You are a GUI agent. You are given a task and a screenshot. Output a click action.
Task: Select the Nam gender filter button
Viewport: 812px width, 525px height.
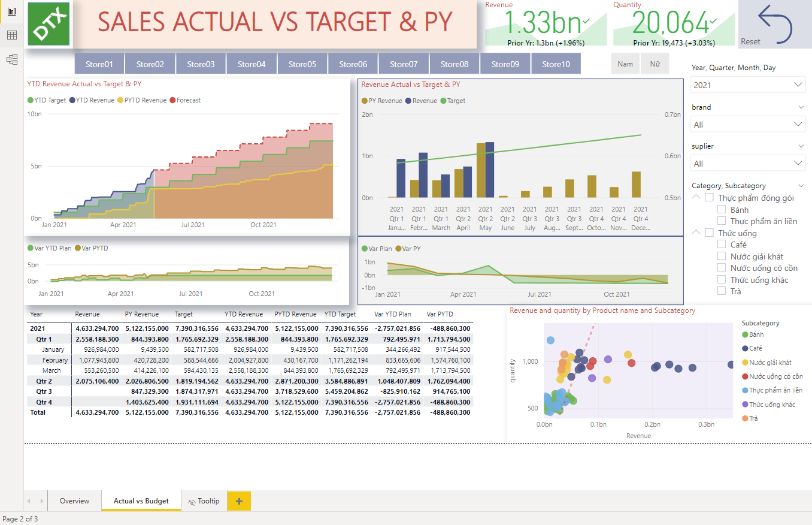coord(625,64)
